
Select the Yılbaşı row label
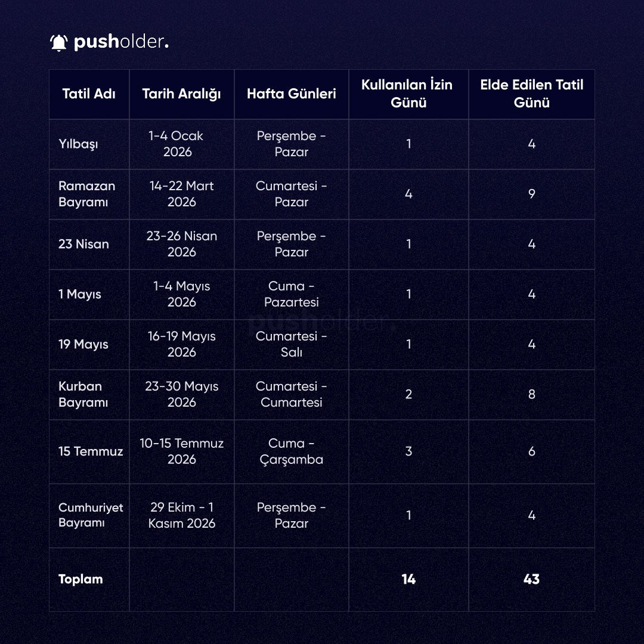tap(78, 144)
